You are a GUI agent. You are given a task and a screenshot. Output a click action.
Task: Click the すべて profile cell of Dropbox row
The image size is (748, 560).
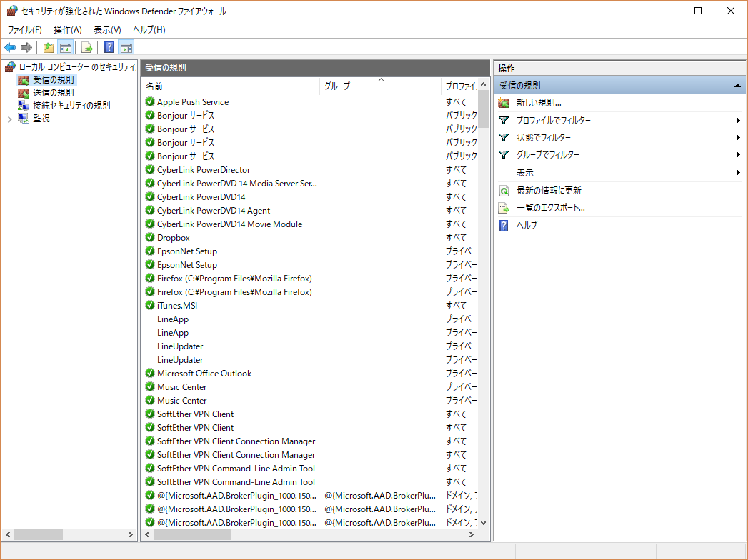coord(456,238)
